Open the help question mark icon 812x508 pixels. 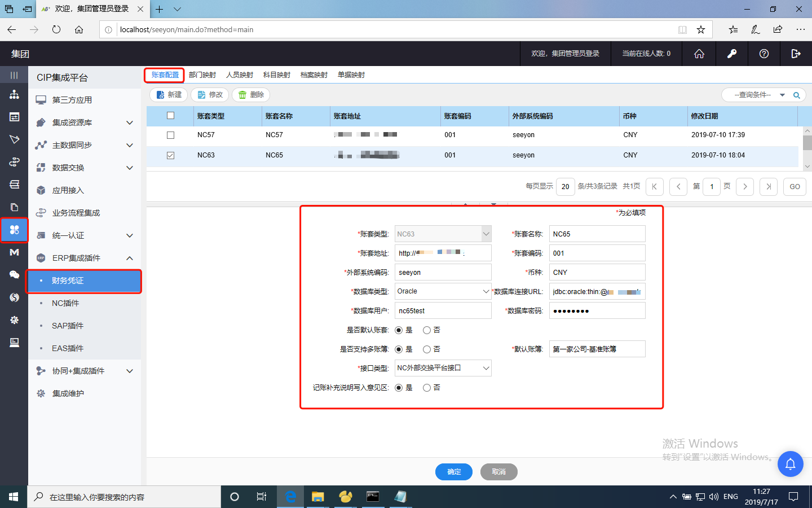click(764, 54)
